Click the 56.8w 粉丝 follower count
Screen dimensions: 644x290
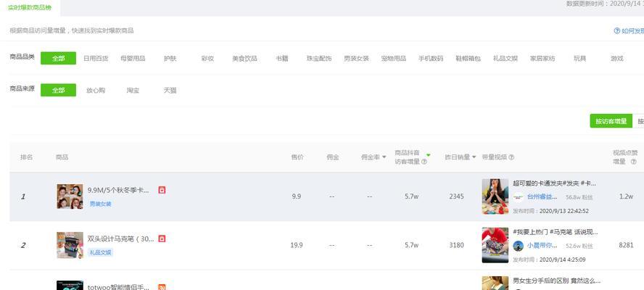coord(579,197)
